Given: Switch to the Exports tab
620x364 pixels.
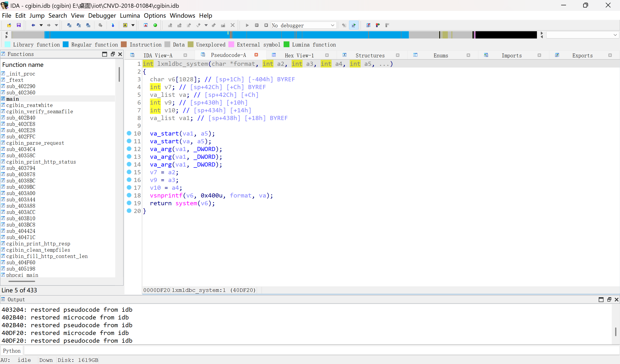Looking at the screenshot, I should [582, 55].
